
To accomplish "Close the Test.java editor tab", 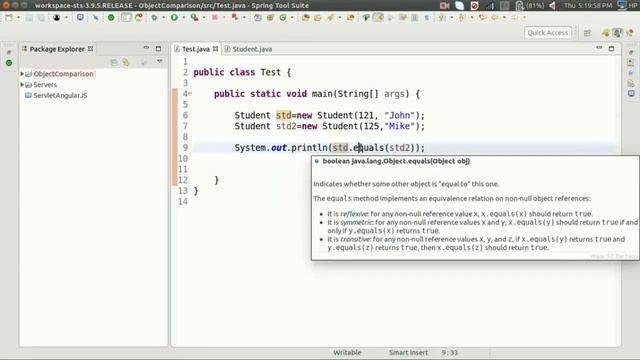I will 215,49.
